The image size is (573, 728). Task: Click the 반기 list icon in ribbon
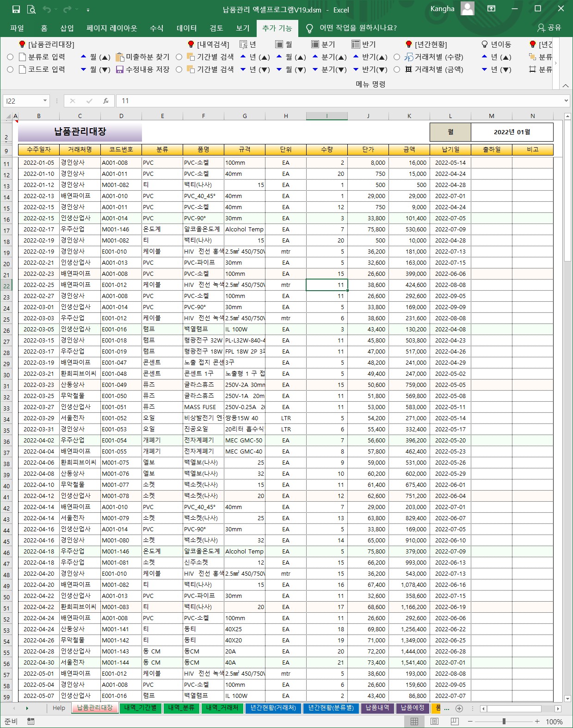[x=356, y=44]
